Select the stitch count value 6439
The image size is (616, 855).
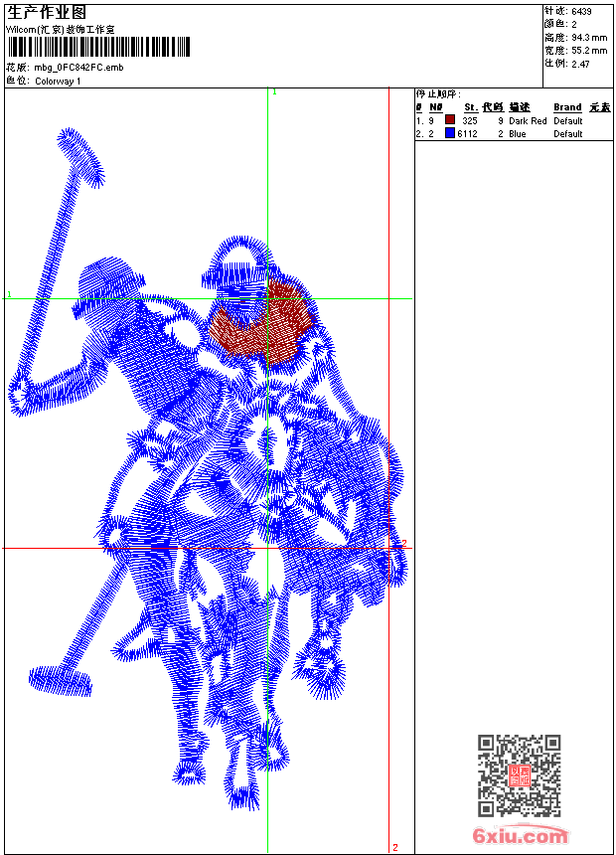[581, 12]
